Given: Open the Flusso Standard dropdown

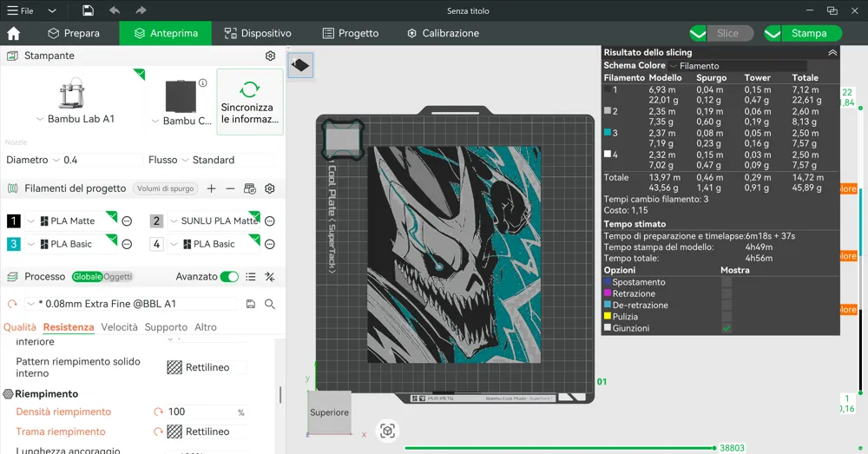Looking at the screenshot, I should [x=227, y=160].
